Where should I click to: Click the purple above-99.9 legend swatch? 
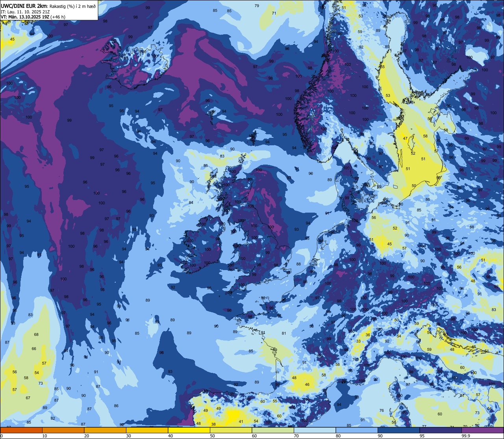coord(483,430)
